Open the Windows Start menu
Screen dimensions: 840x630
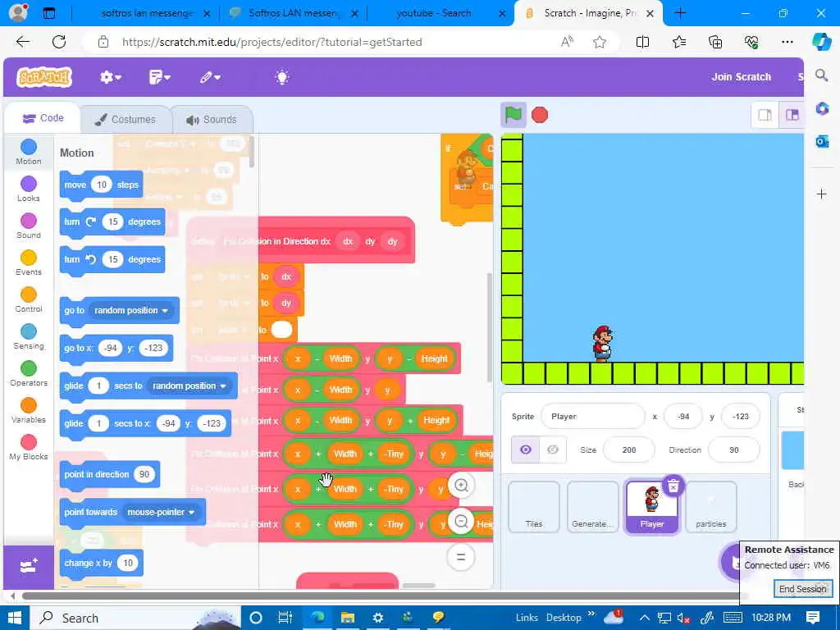click(15, 618)
